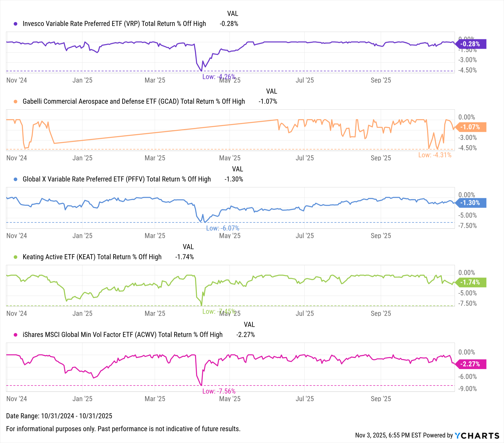Click the Date Range text below charts
504x443 pixels.
pos(59,416)
